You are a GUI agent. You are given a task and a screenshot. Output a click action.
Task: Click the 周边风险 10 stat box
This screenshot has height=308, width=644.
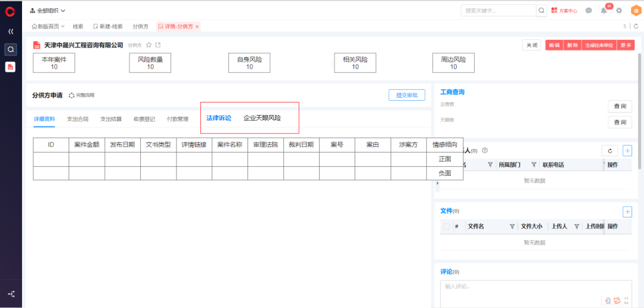(x=453, y=63)
